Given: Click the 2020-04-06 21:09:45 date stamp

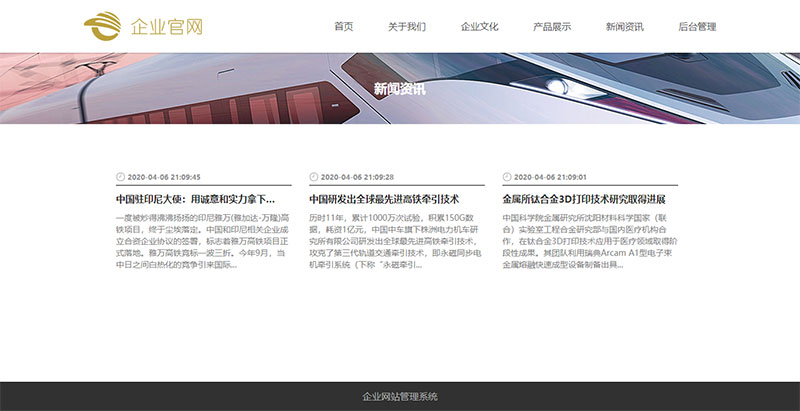Looking at the screenshot, I should (x=164, y=176).
